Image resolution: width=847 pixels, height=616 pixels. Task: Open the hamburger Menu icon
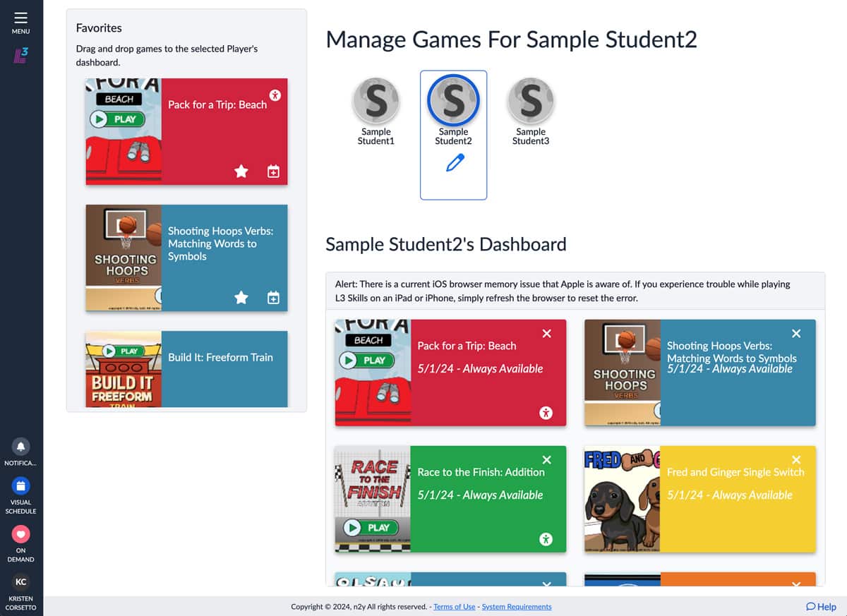coord(20,18)
